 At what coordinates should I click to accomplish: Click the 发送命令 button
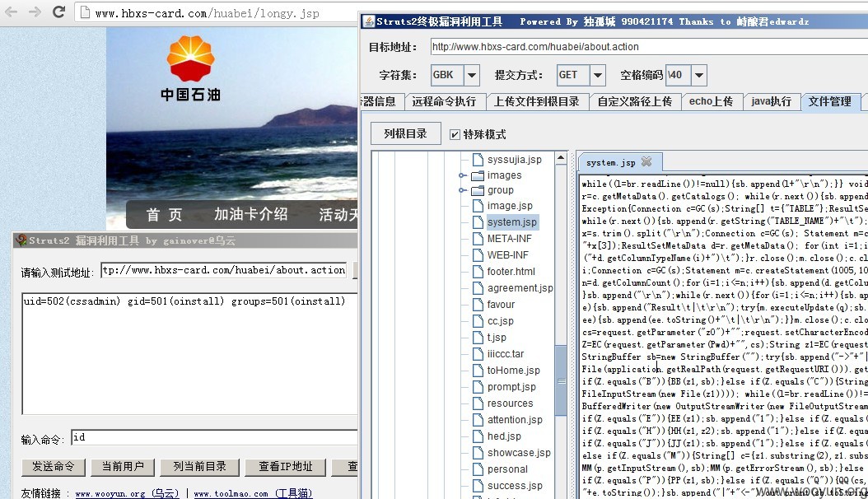[54, 467]
